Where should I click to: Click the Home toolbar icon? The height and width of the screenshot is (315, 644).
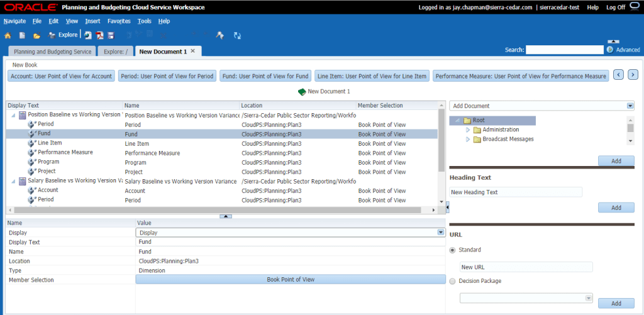pos(8,35)
